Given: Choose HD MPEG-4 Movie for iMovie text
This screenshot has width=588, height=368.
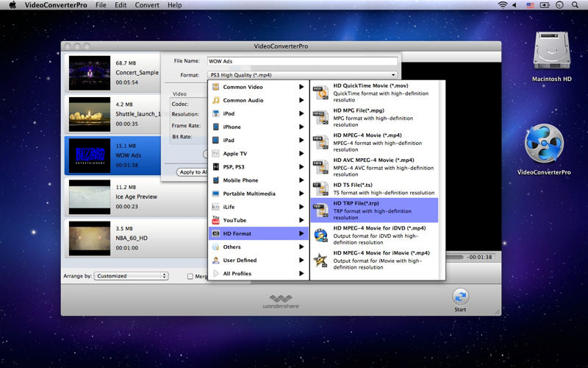Looking at the screenshot, I should coord(381,253).
